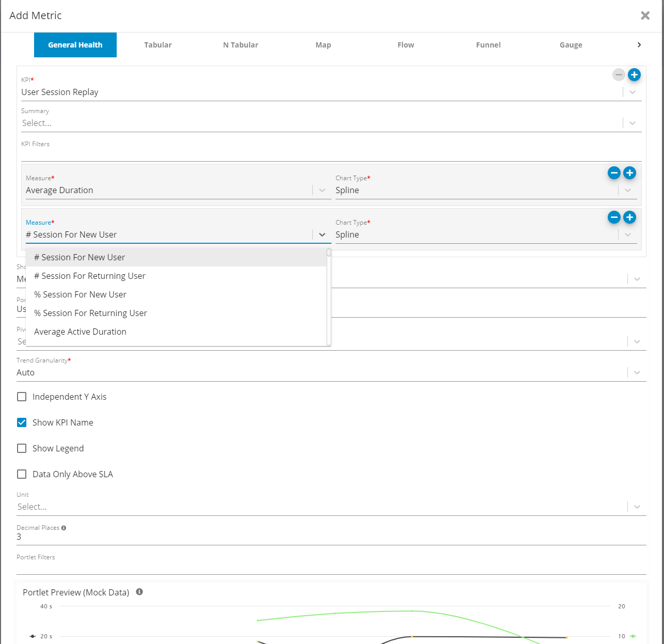Click the Decimal Places info icon
The height and width of the screenshot is (644, 664).
(x=64, y=528)
